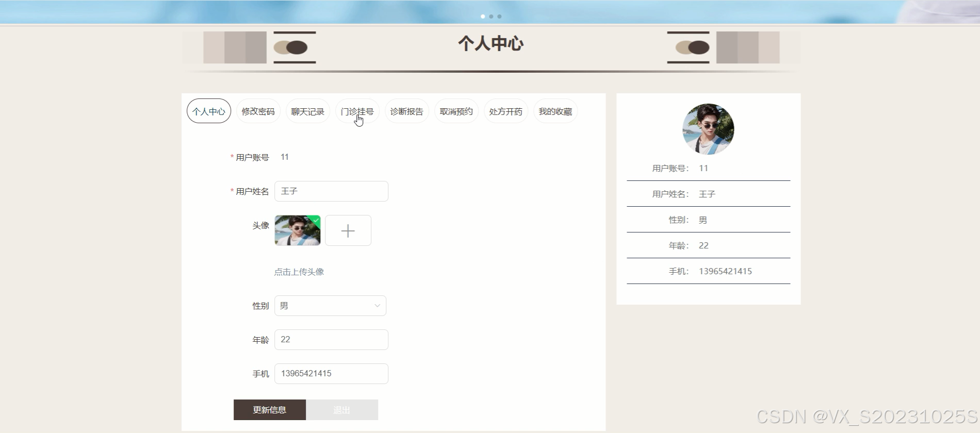Open the 取消预约 tab
The height and width of the screenshot is (433, 980).
(456, 111)
